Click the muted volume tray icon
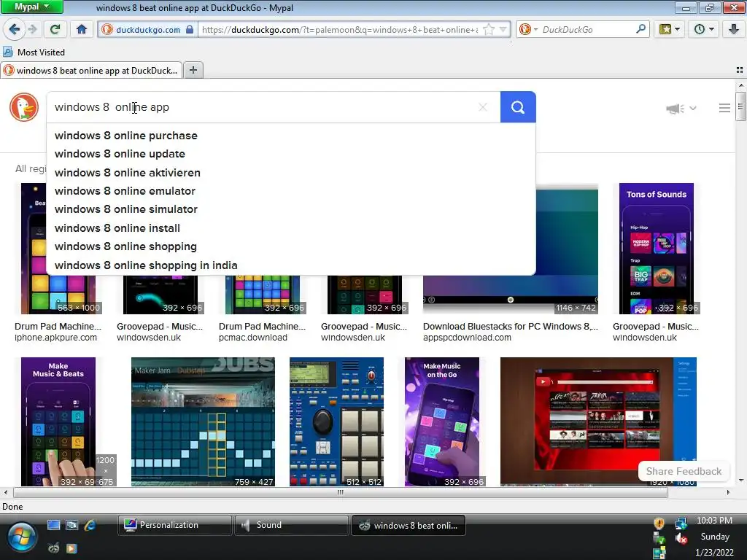The image size is (747, 560). tap(681, 539)
